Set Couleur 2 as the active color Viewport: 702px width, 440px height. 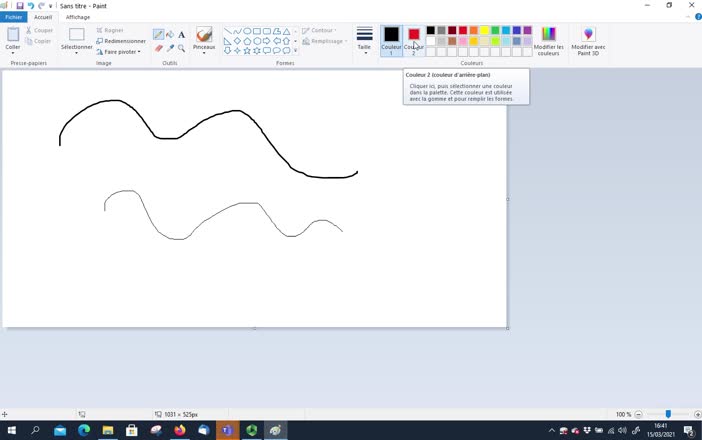click(x=414, y=40)
